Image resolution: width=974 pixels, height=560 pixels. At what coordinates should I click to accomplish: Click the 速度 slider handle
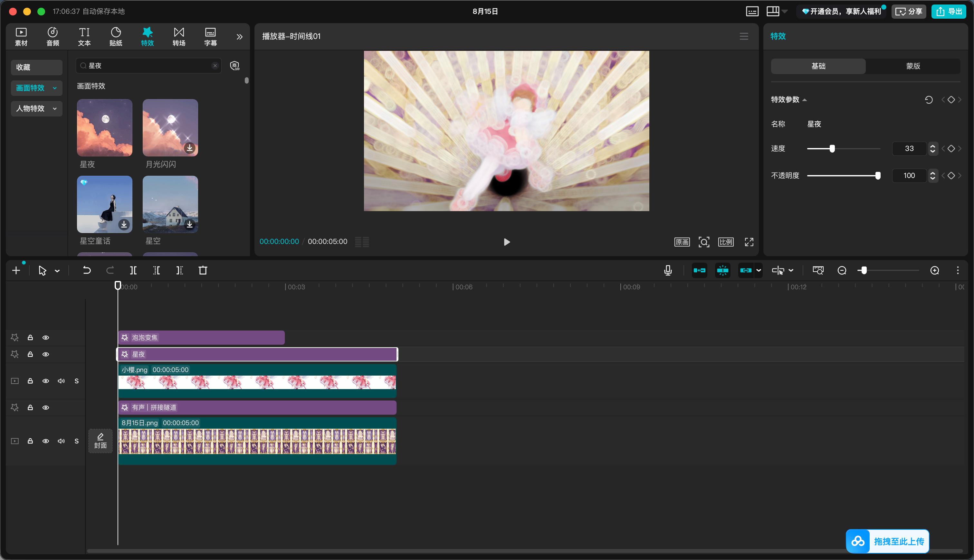[832, 148]
